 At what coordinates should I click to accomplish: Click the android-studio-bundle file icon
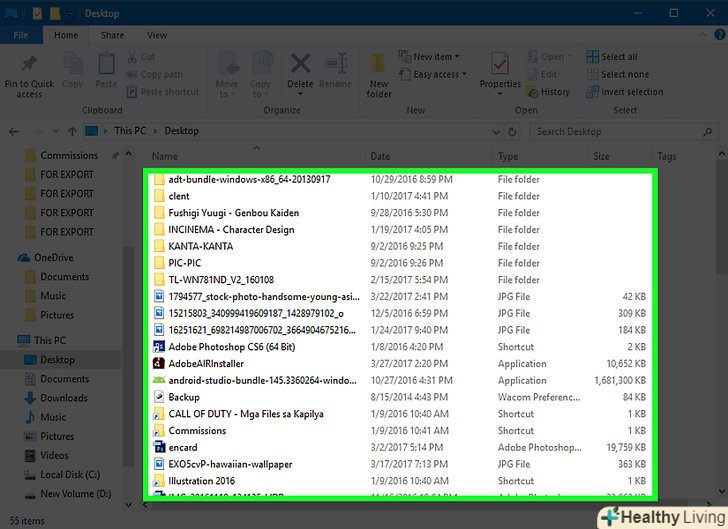pos(159,381)
